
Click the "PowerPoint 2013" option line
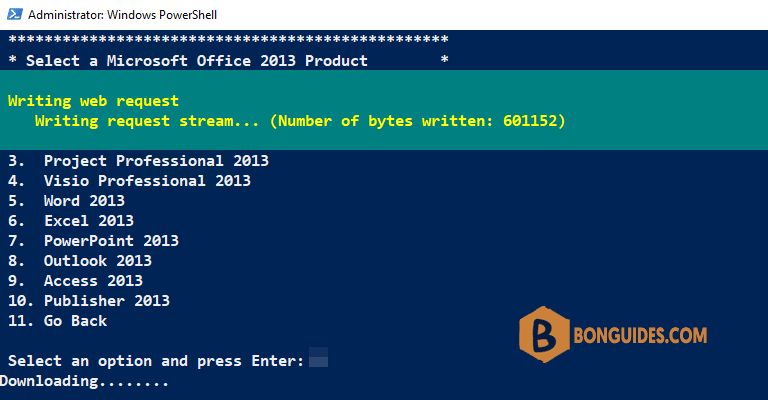93,241
